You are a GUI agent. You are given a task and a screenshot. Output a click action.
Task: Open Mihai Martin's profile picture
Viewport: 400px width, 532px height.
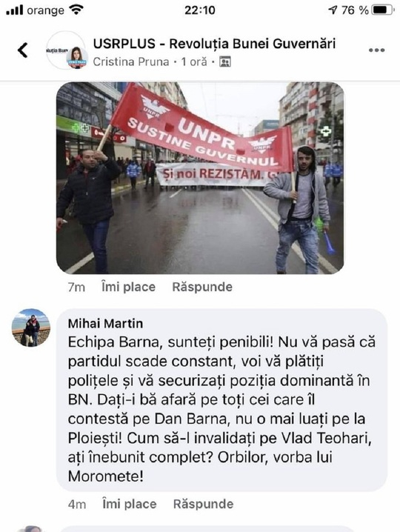tap(31, 327)
